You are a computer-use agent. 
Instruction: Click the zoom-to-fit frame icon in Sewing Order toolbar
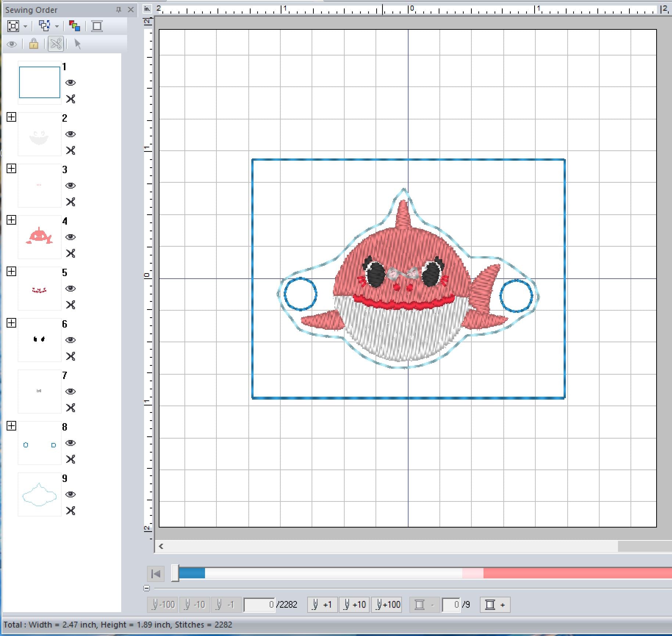[x=13, y=26]
